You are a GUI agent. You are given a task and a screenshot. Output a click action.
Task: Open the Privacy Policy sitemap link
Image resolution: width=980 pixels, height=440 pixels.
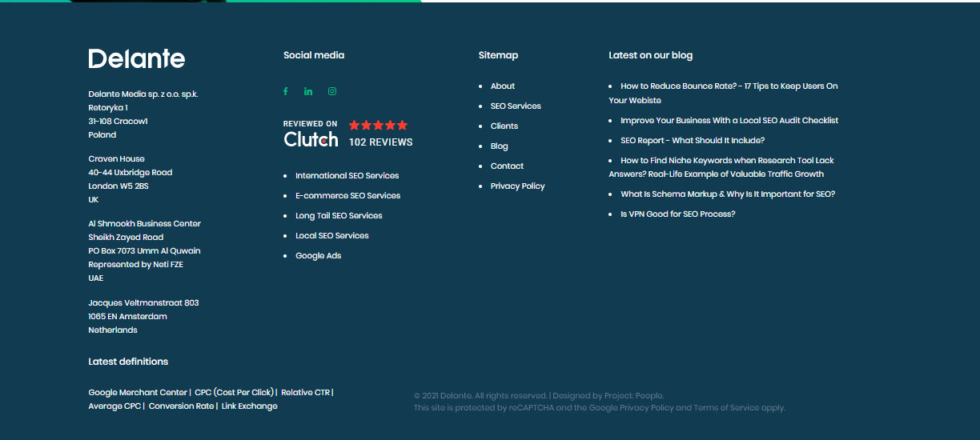[517, 186]
